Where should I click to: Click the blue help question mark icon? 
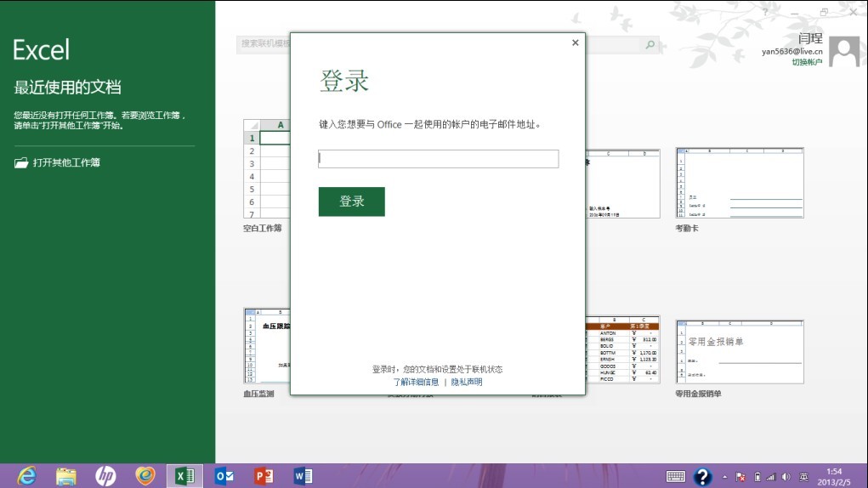(702, 476)
